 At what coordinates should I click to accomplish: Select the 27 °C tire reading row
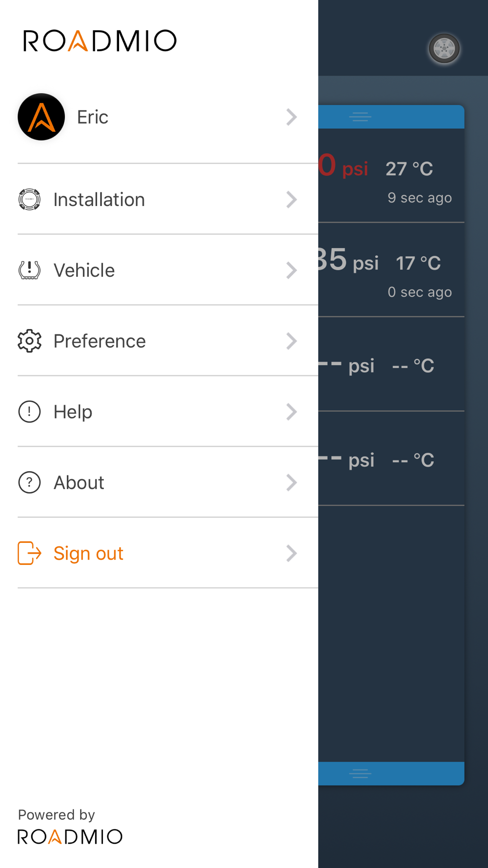[391, 176]
